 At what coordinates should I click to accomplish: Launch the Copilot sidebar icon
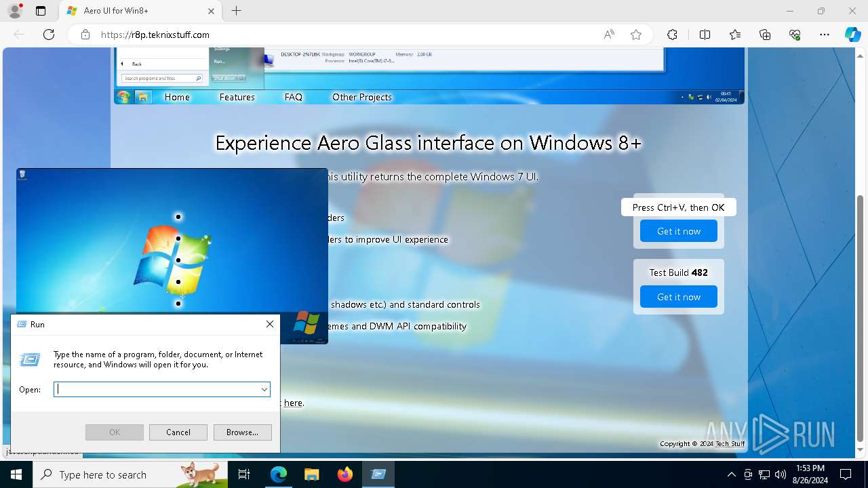pyautogui.click(x=852, y=35)
